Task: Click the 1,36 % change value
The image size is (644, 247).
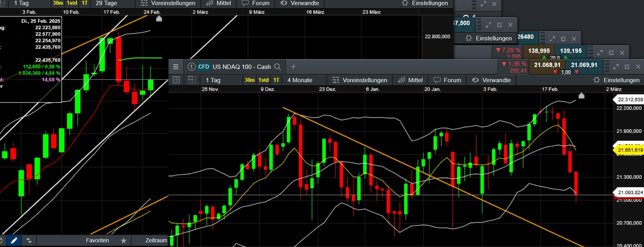Action: [517, 64]
